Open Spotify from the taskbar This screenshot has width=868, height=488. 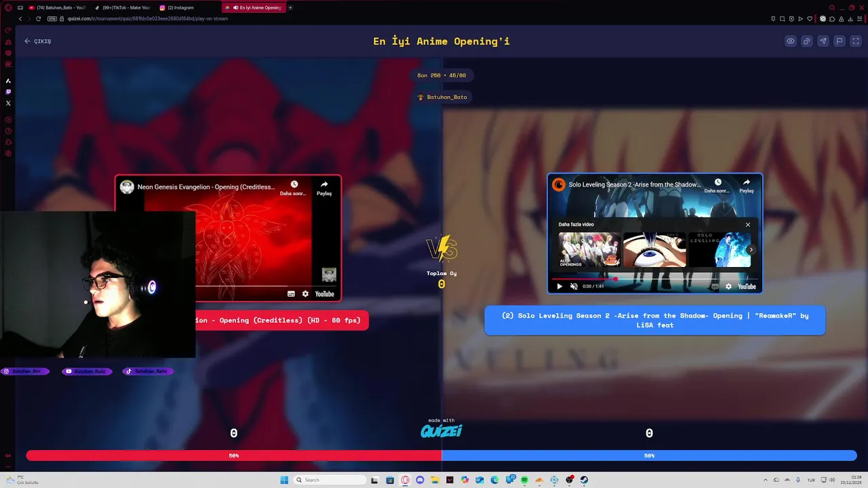524,480
